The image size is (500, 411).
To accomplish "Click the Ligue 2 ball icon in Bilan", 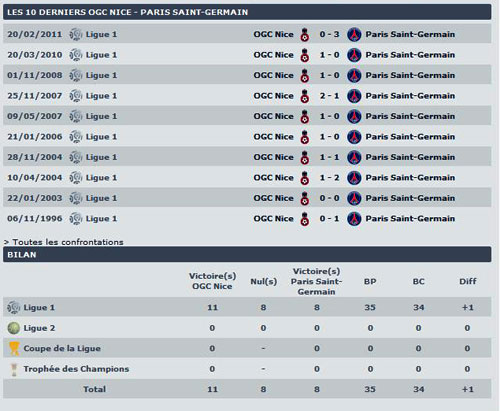I will pyautogui.click(x=14, y=328).
